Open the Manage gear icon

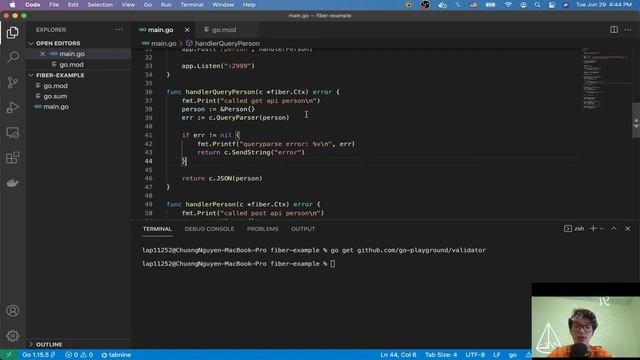[x=13, y=336]
